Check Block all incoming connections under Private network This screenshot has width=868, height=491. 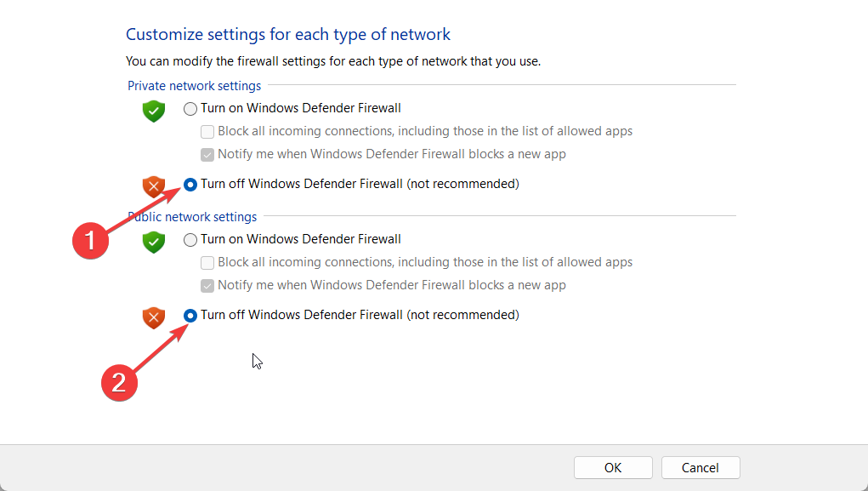click(207, 132)
